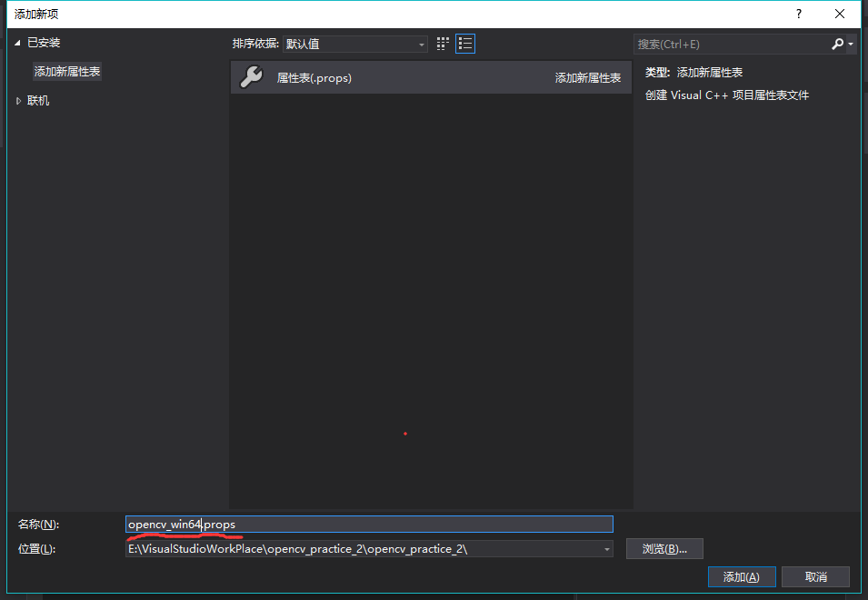868x600 pixels.
Task: Focus the 搜索(Ctrl+E) search box
Action: [x=732, y=44]
